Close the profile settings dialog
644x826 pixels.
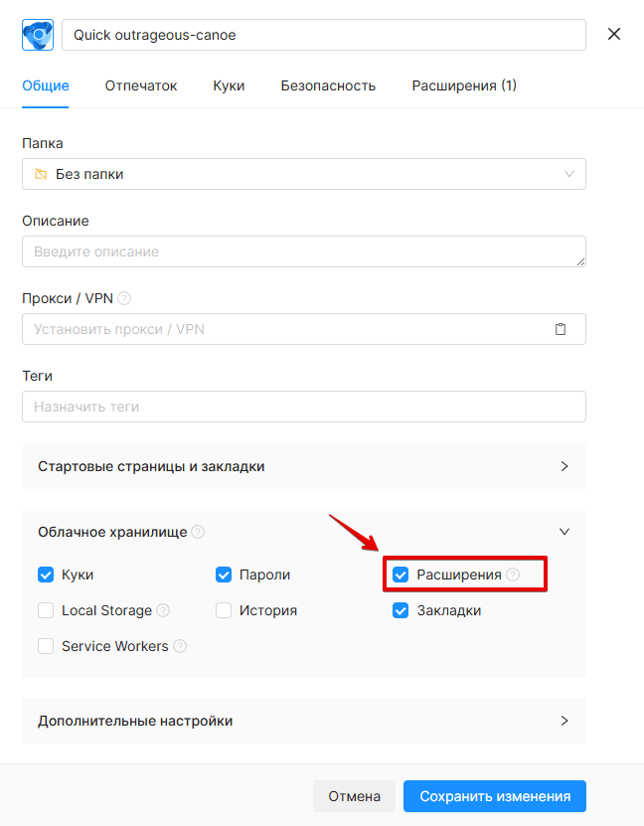(614, 34)
